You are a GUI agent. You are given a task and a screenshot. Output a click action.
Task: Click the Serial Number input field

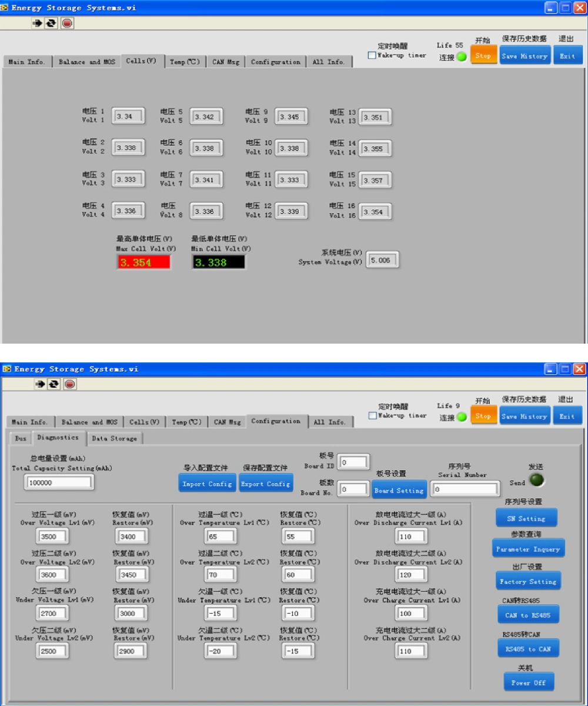(465, 489)
